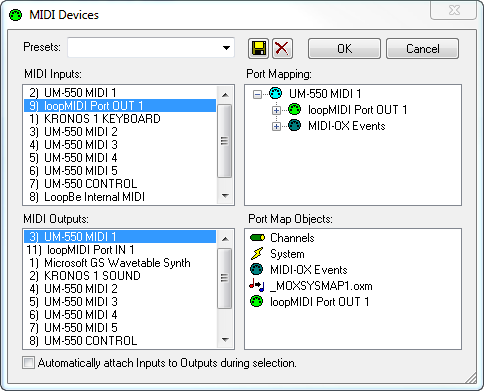Click teal MIDI-OX Events icon in Port Mapping
The height and width of the screenshot is (391, 484).
294,126
